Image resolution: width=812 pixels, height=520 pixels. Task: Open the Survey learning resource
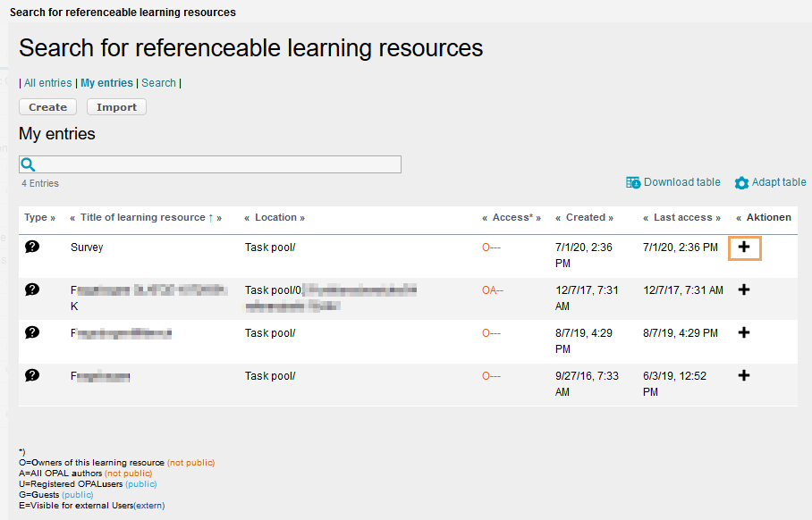click(x=87, y=247)
